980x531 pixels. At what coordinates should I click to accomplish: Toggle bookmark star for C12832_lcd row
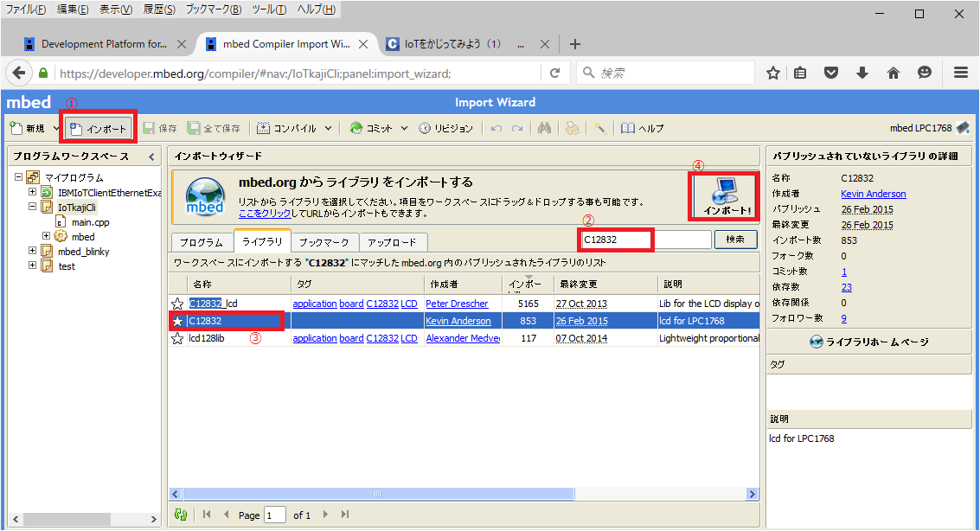point(177,304)
